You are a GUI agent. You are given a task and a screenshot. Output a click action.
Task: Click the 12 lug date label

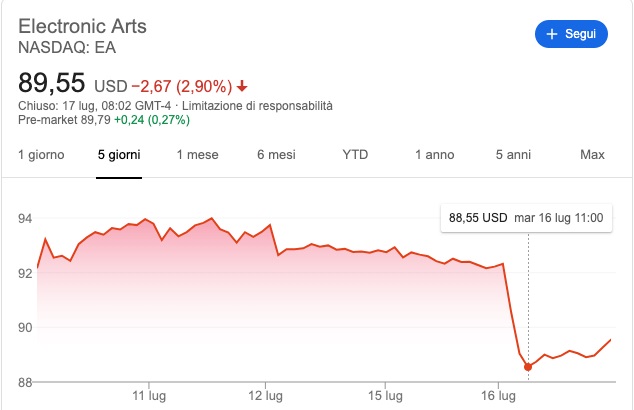coord(265,397)
